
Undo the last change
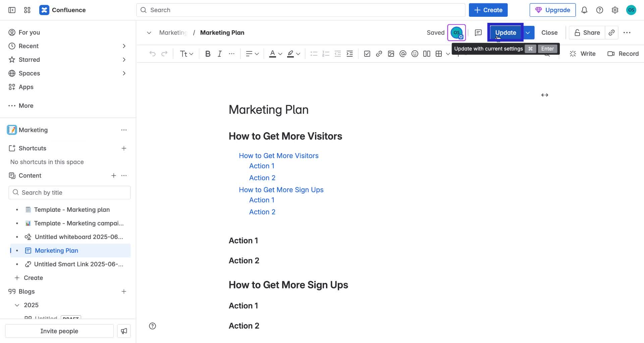point(153,53)
